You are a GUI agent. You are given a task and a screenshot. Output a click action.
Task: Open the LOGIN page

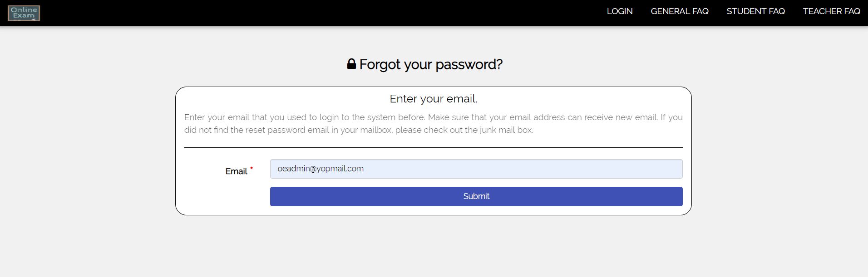[x=619, y=11]
